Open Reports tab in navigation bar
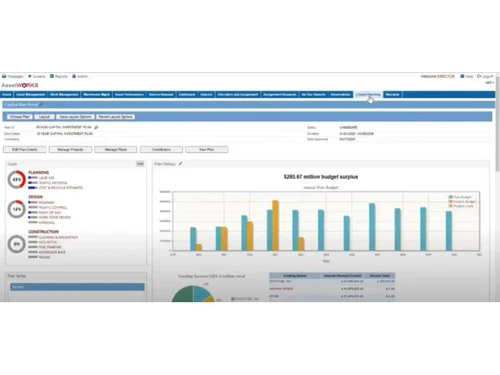Viewport: 500px width, 375px height. (206, 95)
